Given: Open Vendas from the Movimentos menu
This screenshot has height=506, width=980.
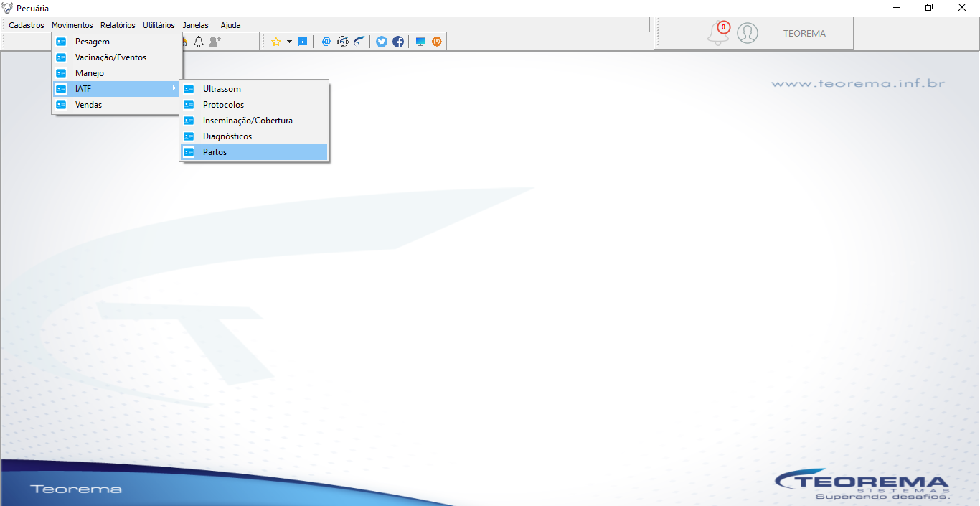Looking at the screenshot, I should (x=118, y=105).
